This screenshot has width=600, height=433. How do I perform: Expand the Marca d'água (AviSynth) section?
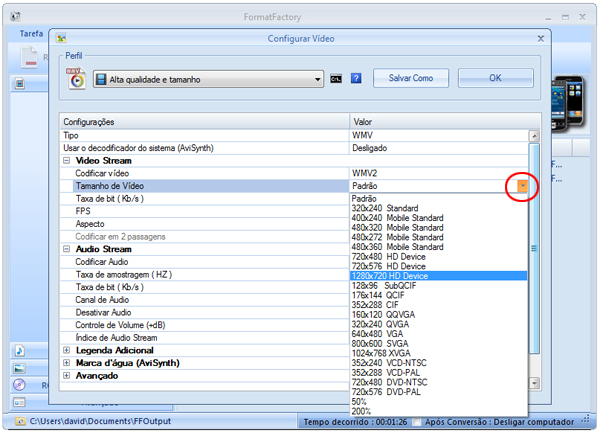[x=67, y=363]
